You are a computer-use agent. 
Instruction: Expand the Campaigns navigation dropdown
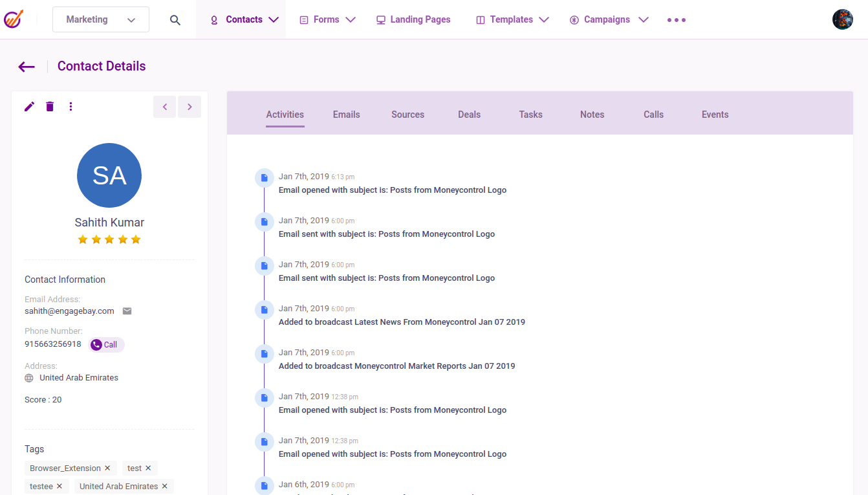608,19
